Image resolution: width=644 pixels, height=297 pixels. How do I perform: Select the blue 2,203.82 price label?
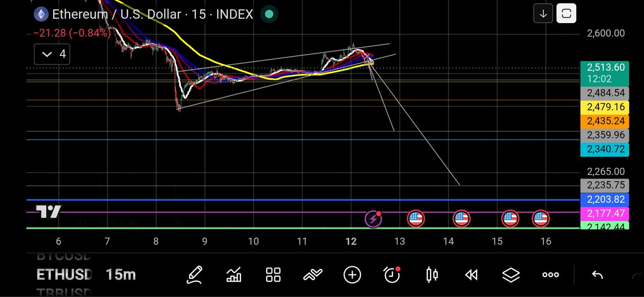(605, 199)
